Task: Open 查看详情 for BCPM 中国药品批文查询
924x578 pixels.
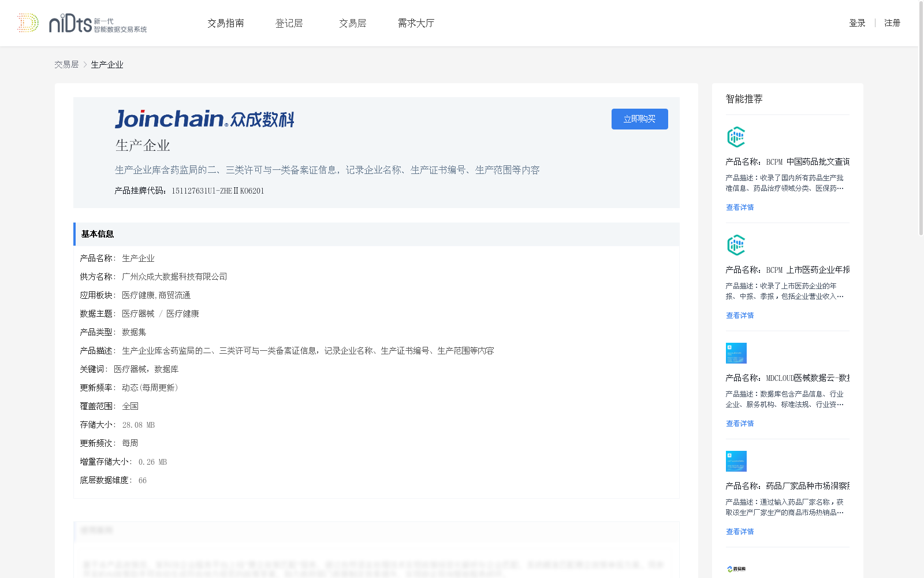Action: pyautogui.click(x=740, y=208)
